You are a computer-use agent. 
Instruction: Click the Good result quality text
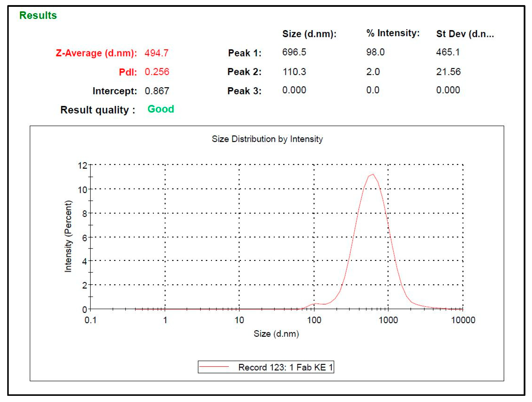click(x=161, y=109)
